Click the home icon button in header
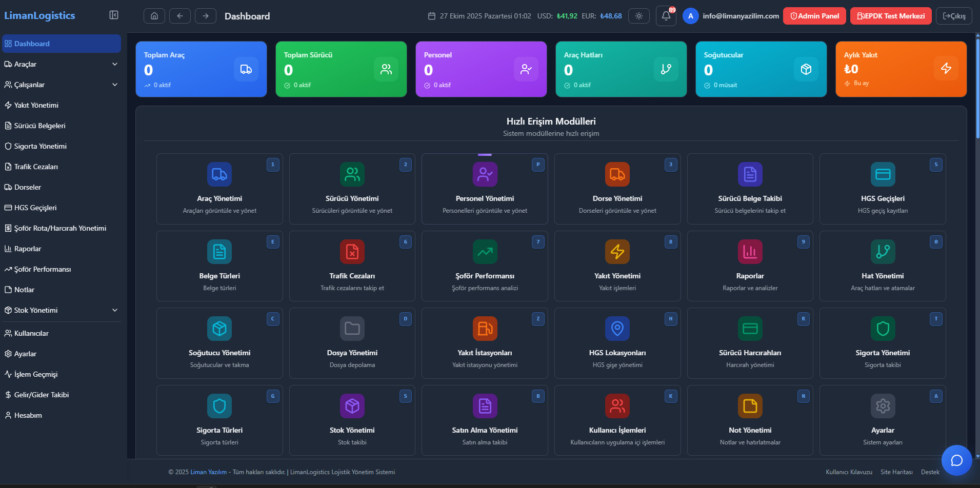 click(x=154, y=16)
